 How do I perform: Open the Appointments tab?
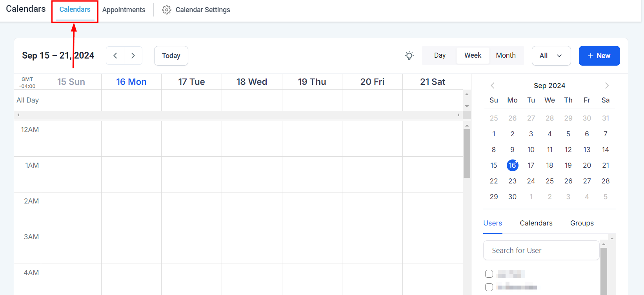click(x=124, y=10)
